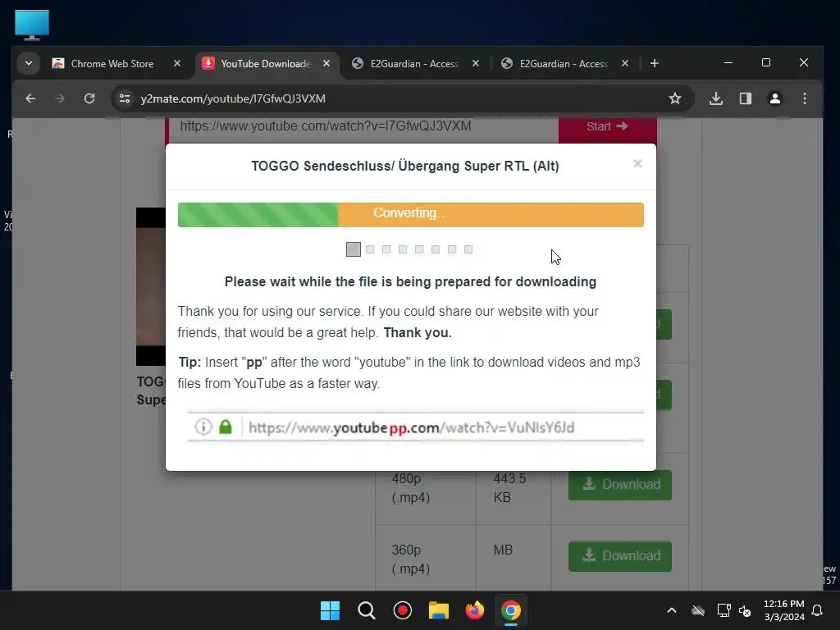Click Chrome icon in the taskbar
The width and height of the screenshot is (840, 630).
coord(511,610)
